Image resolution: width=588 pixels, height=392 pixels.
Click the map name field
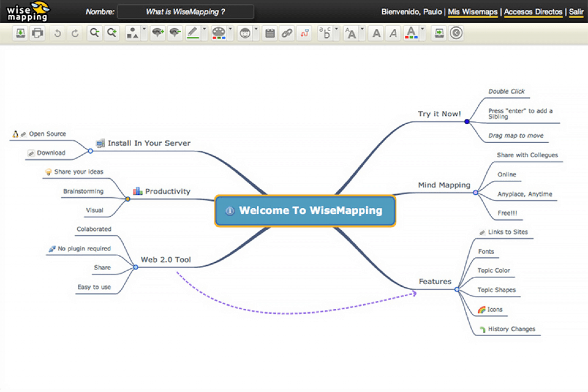(185, 12)
